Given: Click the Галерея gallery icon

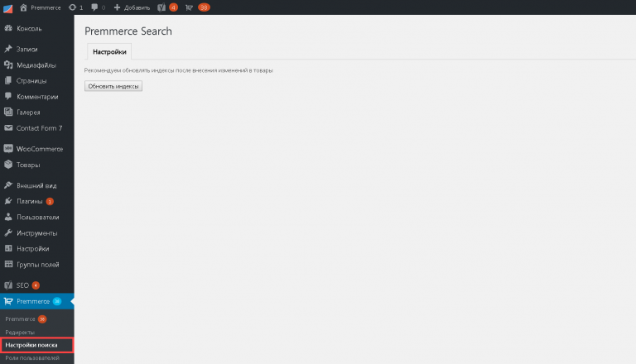Looking at the screenshot, I should (8, 112).
